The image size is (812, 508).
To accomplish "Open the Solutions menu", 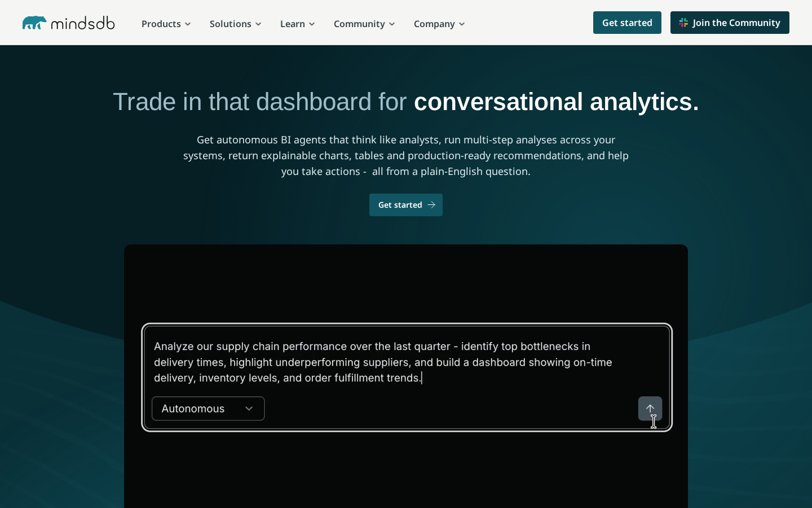I will pos(236,24).
